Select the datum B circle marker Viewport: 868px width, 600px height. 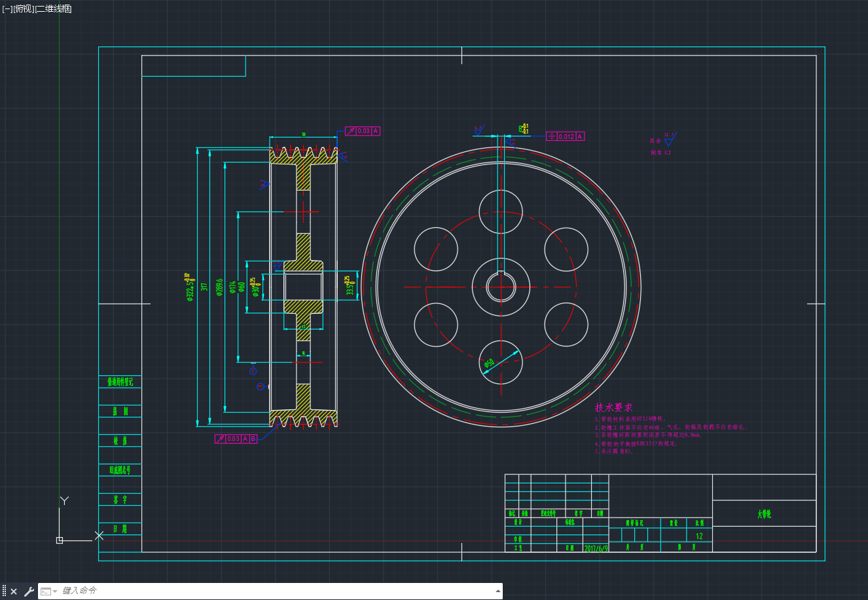point(261,386)
